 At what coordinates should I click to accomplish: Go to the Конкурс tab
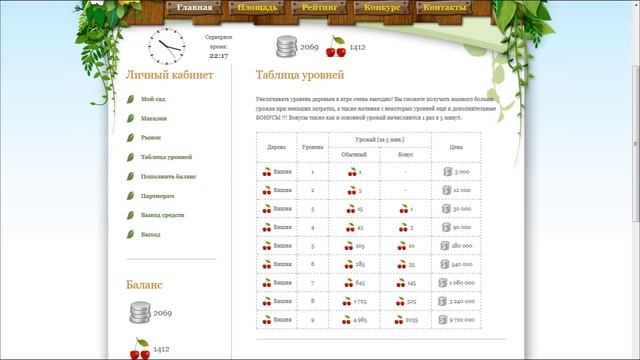(382, 7)
